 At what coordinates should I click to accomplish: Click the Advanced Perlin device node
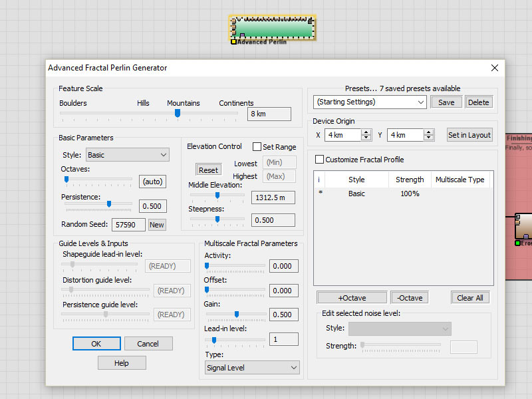273,29
